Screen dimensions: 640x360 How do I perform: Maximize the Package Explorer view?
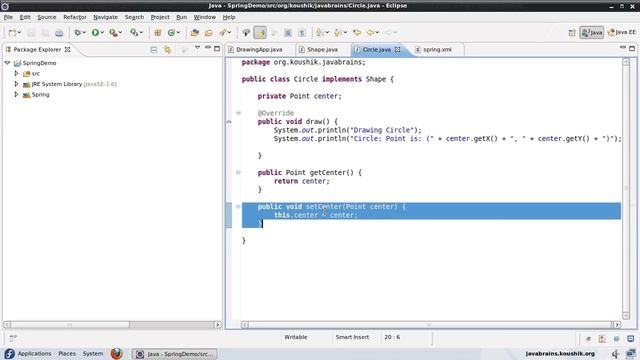(x=217, y=49)
